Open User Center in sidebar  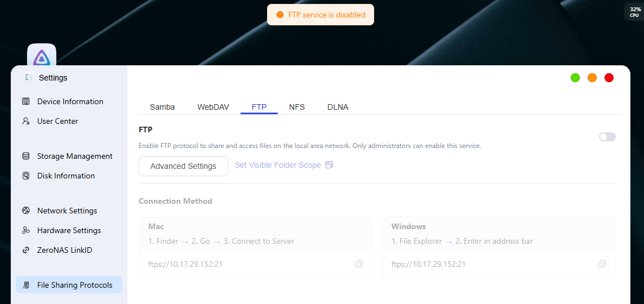(69, 121)
